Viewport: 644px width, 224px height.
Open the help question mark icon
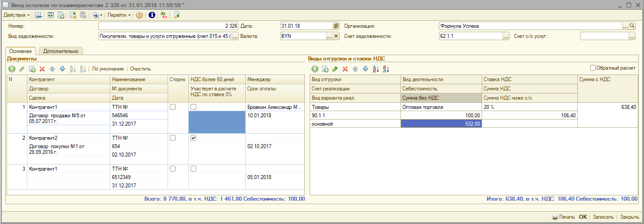pyautogui.click(x=139, y=15)
